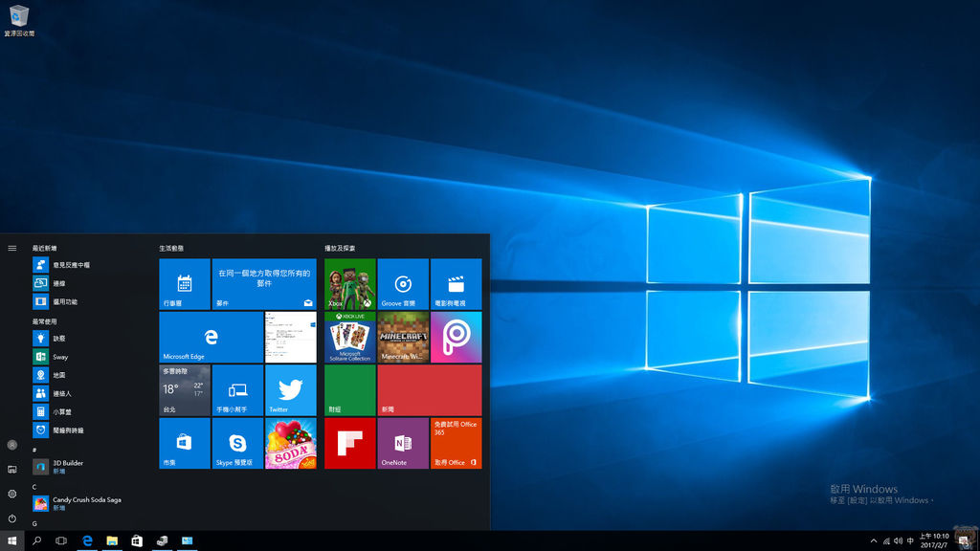Open Edge from the taskbar

click(x=87, y=541)
